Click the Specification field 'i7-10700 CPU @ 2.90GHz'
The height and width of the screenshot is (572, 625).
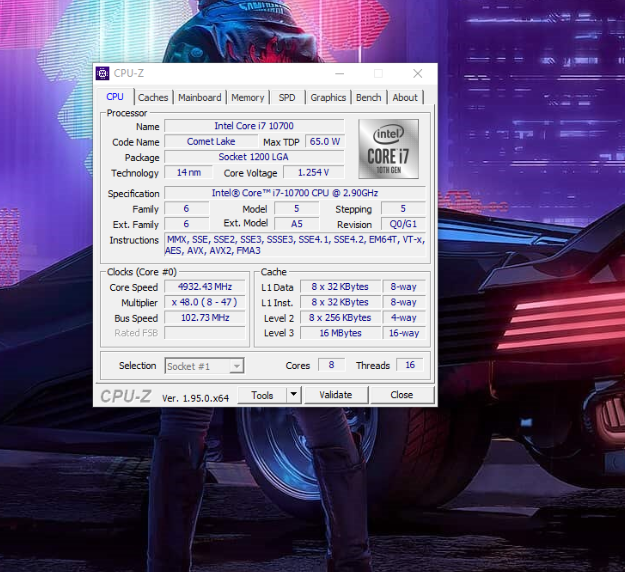pos(295,193)
